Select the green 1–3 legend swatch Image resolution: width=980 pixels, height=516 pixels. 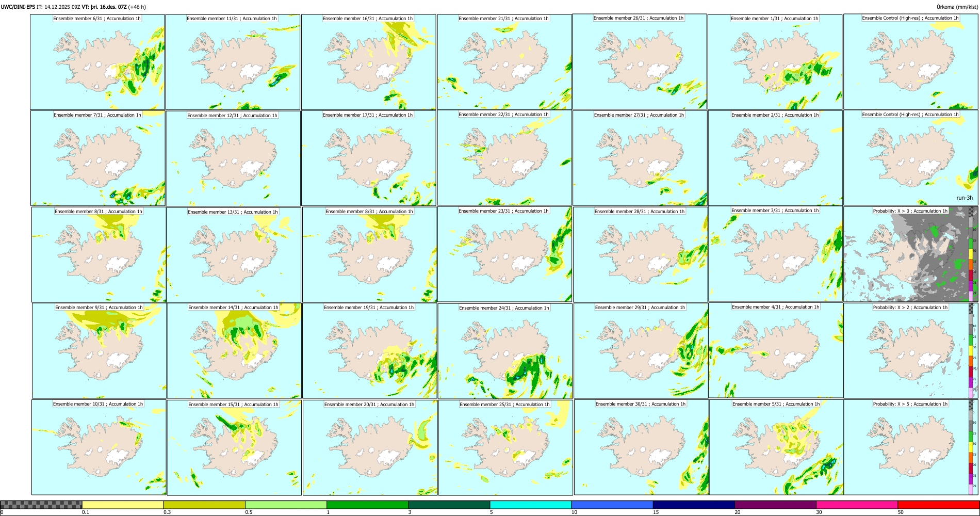tap(367, 505)
